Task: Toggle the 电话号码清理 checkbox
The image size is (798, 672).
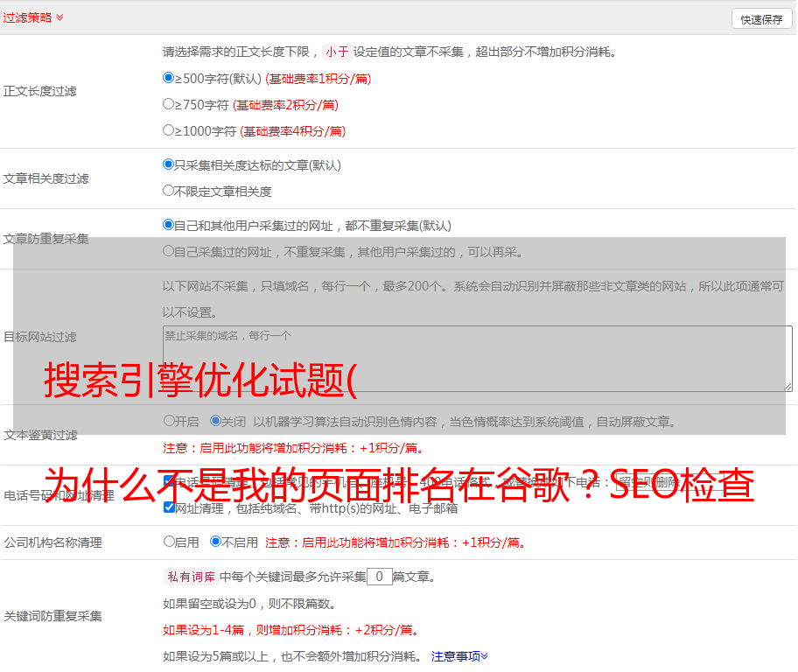Action: (169, 480)
